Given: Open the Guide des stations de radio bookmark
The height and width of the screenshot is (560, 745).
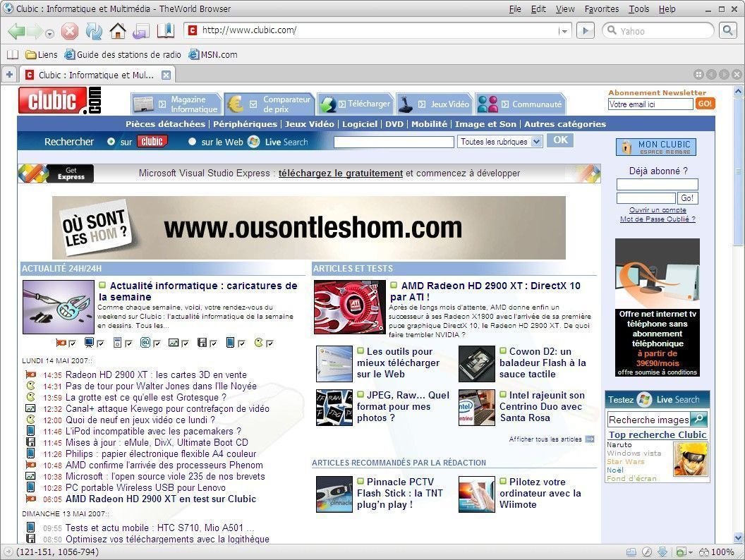Looking at the screenshot, I should (x=123, y=54).
